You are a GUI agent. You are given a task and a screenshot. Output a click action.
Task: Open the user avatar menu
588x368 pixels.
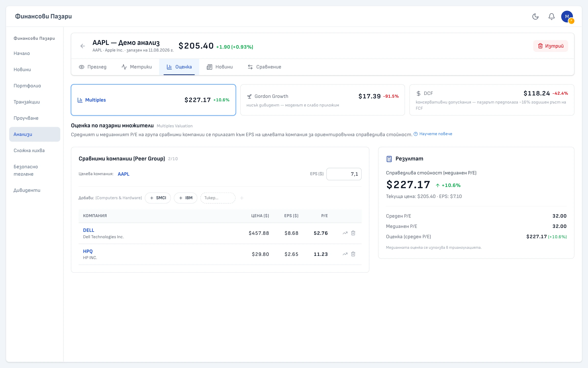point(567,16)
